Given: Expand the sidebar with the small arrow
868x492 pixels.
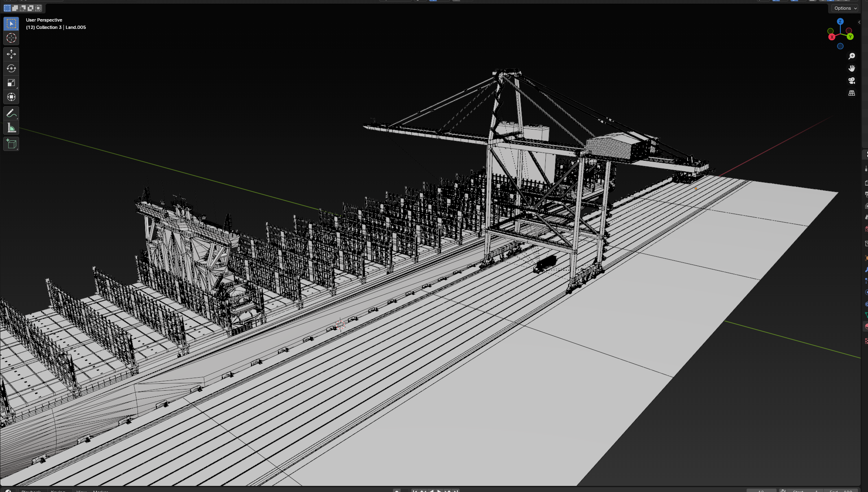Looking at the screenshot, I should tap(859, 22).
